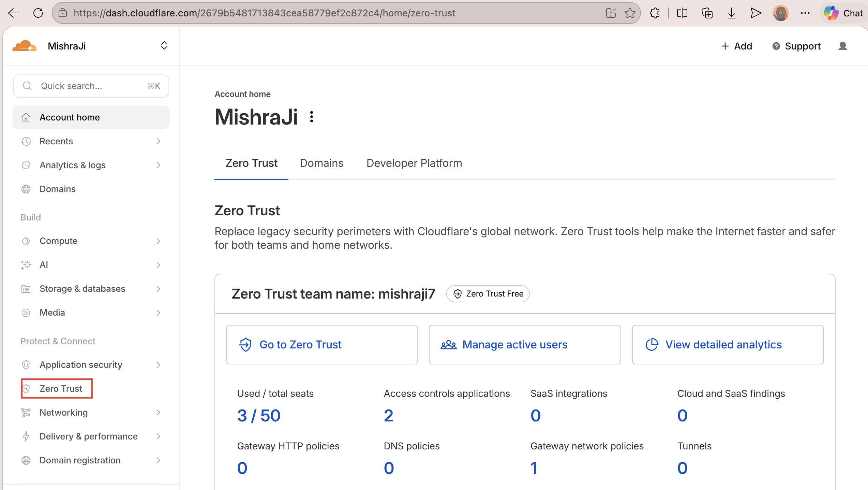
Task: Open the account switcher next to MishraJi
Action: coord(164,45)
